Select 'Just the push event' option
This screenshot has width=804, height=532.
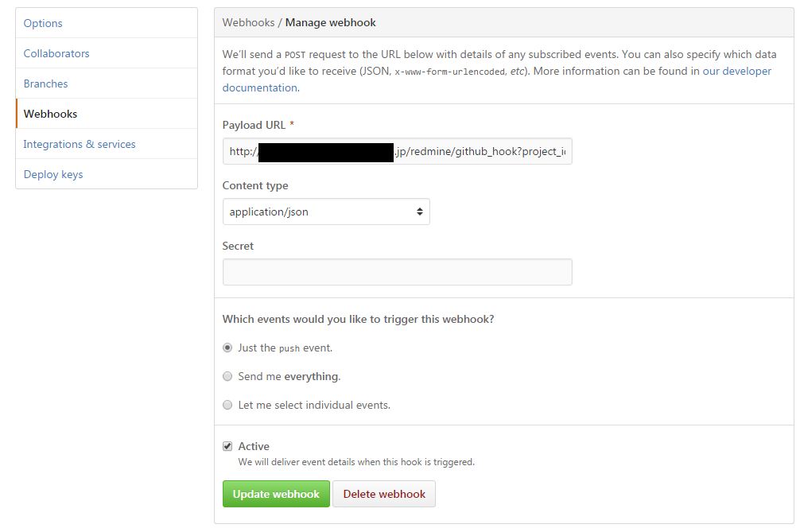227,348
